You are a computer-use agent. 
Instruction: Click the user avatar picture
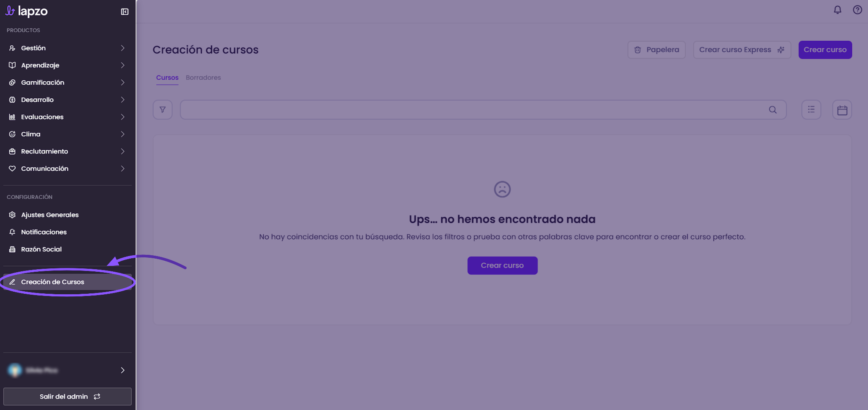[x=15, y=370]
